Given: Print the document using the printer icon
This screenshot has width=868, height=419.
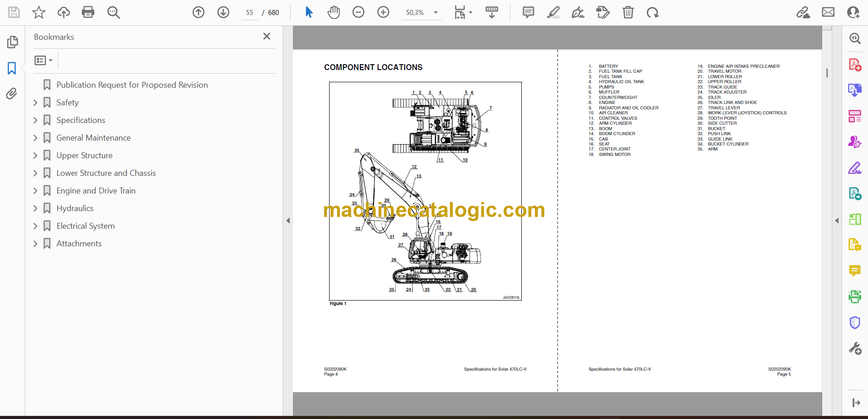Looking at the screenshot, I should 88,12.
